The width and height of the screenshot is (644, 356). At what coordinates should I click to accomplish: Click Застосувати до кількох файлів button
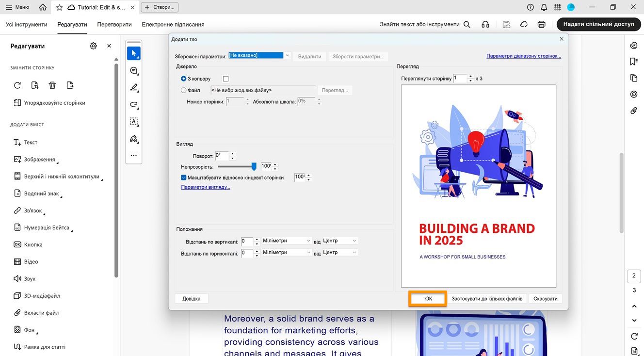[x=487, y=299]
